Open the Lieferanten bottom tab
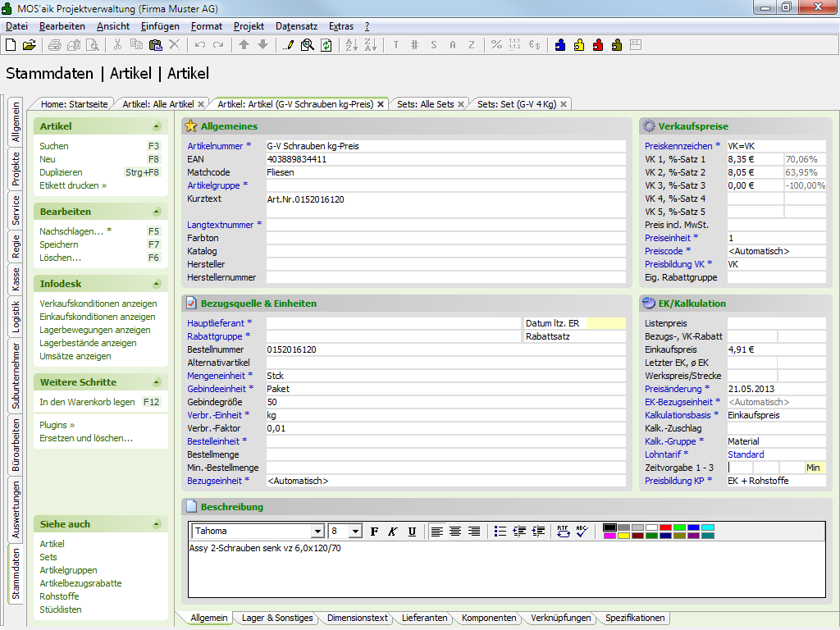 [424, 618]
